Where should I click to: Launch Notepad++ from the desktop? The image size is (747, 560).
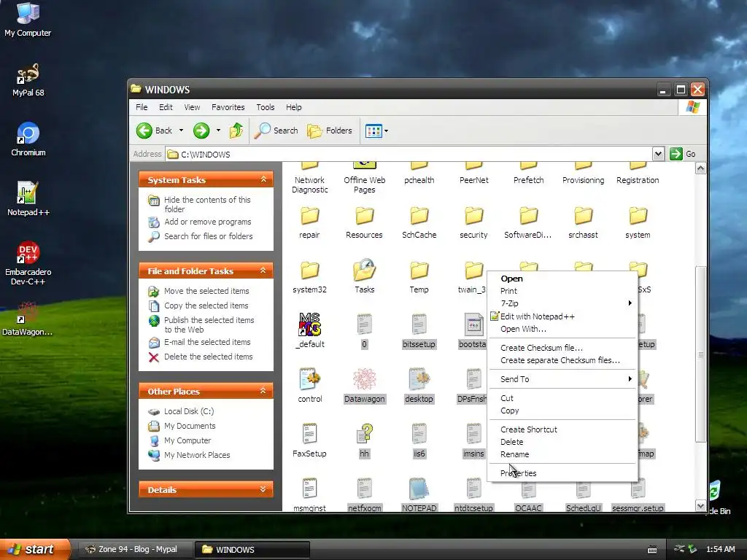(x=28, y=198)
